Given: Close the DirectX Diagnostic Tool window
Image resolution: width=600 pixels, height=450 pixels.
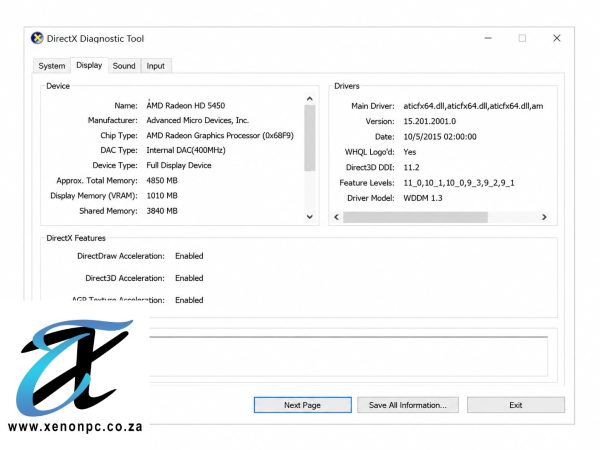Looking at the screenshot, I should [x=557, y=38].
